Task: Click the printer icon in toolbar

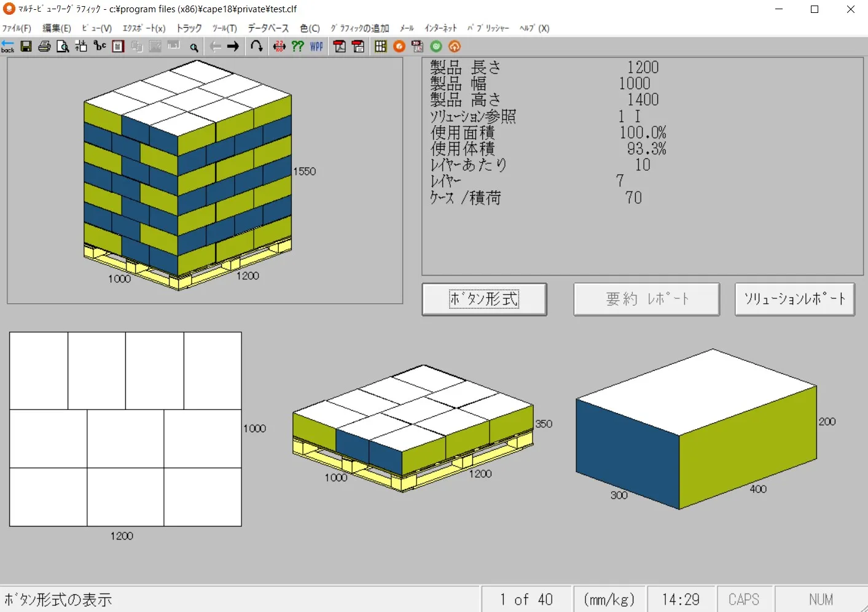Action: pos(44,47)
